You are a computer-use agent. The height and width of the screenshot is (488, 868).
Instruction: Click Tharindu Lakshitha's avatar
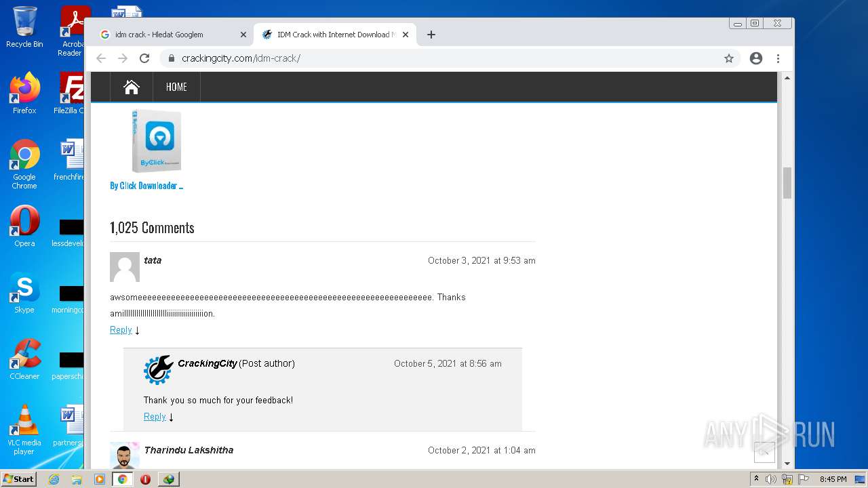click(125, 455)
